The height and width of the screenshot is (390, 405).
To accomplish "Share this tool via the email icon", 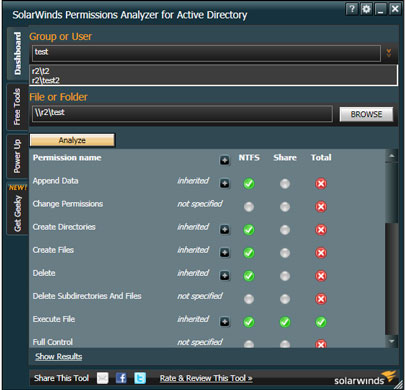I will 103,378.
